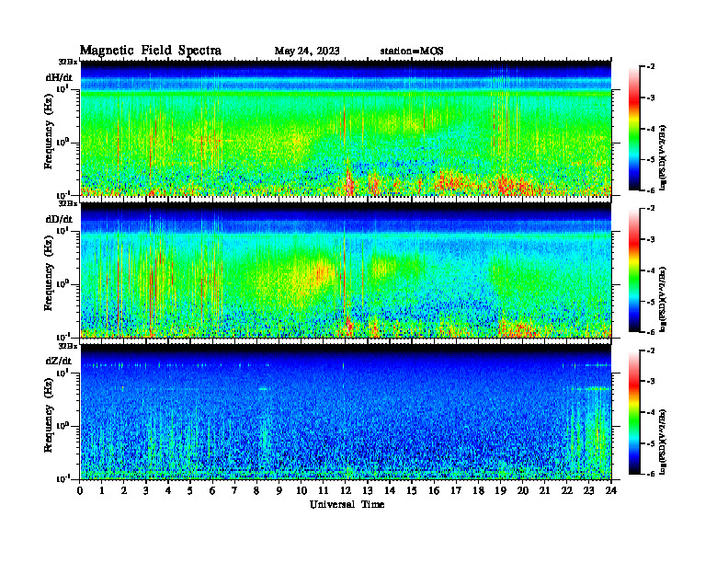The image size is (728, 563).
Task: Click the color bar beside the dH/dt panel
Action: 634,129
